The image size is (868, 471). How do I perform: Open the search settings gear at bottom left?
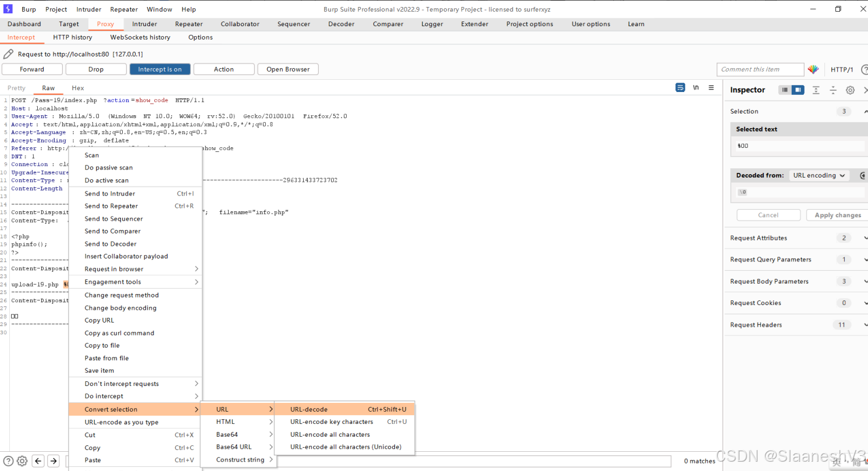(x=22, y=461)
